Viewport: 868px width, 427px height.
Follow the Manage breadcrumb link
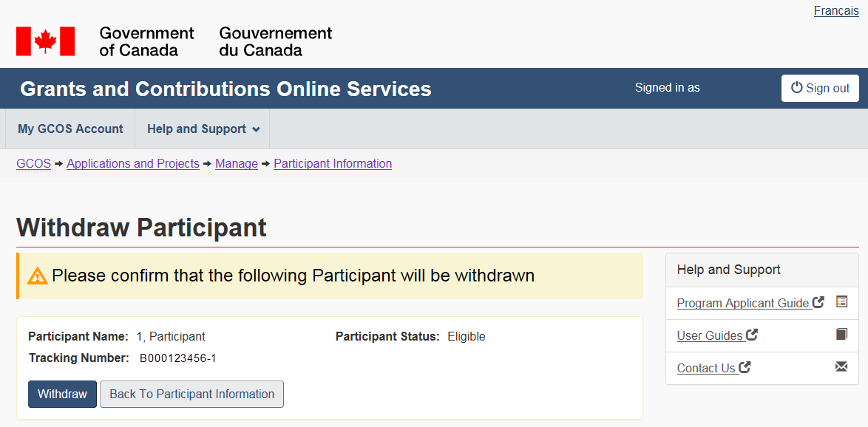click(237, 164)
